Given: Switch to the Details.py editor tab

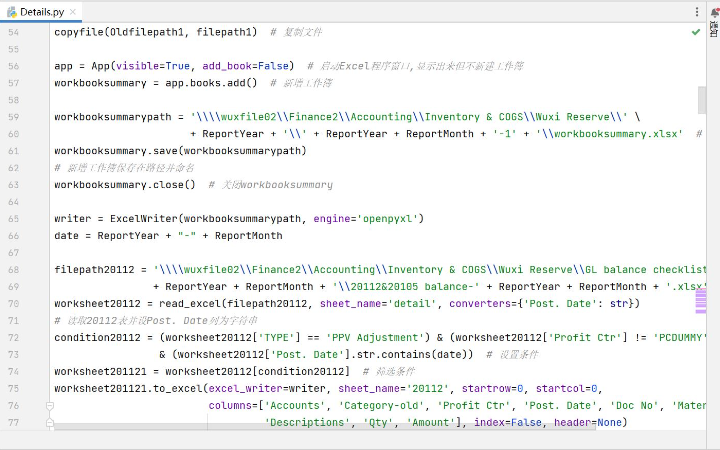Looking at the screenshot, I should click(41, 12).
